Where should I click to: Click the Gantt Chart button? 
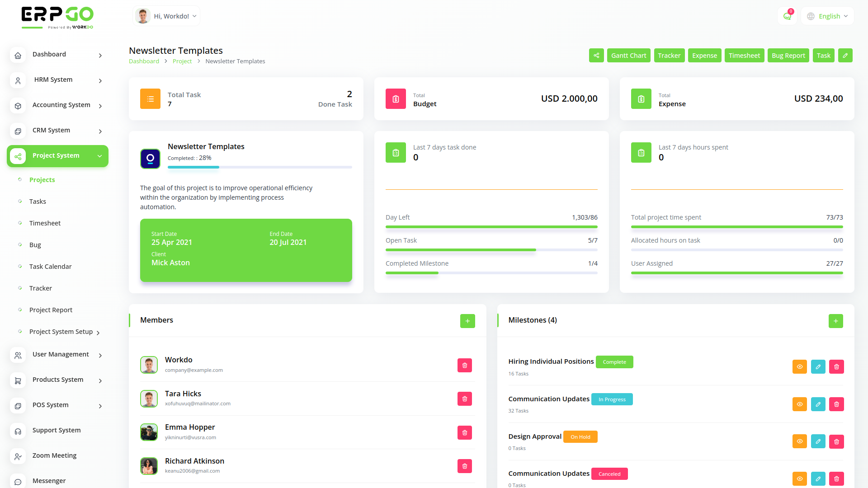(x=628, y=56)
